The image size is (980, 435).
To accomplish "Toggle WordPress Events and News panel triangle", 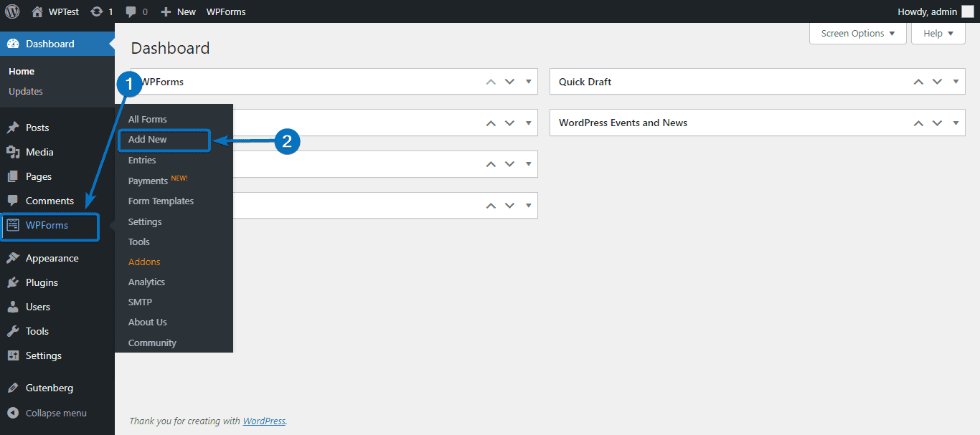I will pos(956,123).
